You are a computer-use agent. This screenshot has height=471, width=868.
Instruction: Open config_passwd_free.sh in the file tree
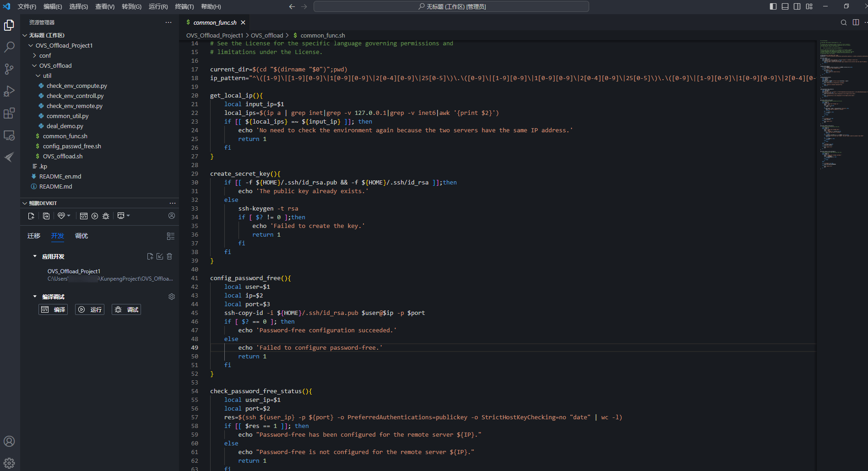(72, 146)
